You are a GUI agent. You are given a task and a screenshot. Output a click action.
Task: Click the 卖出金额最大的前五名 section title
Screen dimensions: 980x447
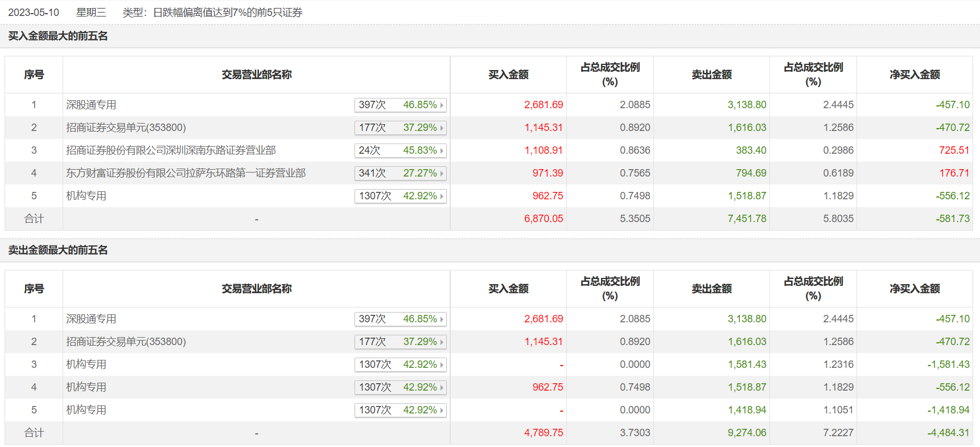pos(58,250)
